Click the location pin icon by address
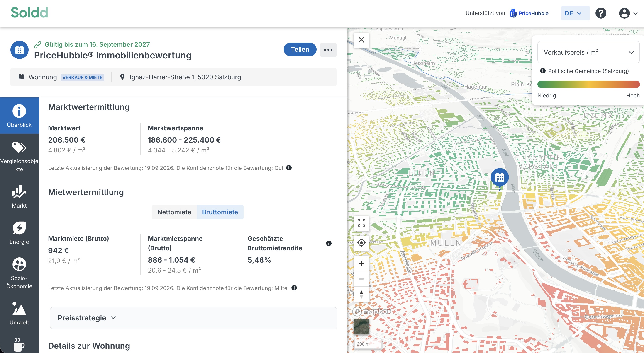This screenshot has height=353, width=644. (122, 77)
